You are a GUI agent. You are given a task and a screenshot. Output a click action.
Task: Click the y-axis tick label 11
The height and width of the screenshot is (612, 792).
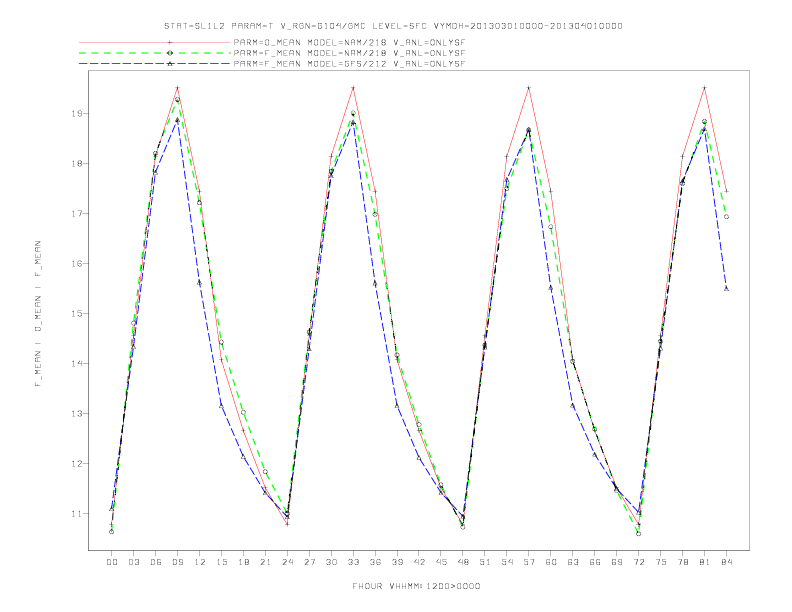(76, 514)
